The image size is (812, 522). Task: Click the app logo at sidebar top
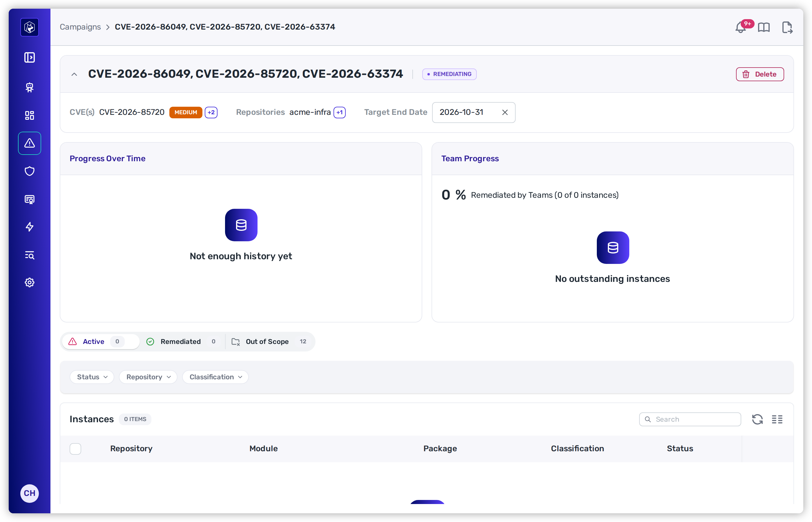pyautogui.click(x=30, y=27)
